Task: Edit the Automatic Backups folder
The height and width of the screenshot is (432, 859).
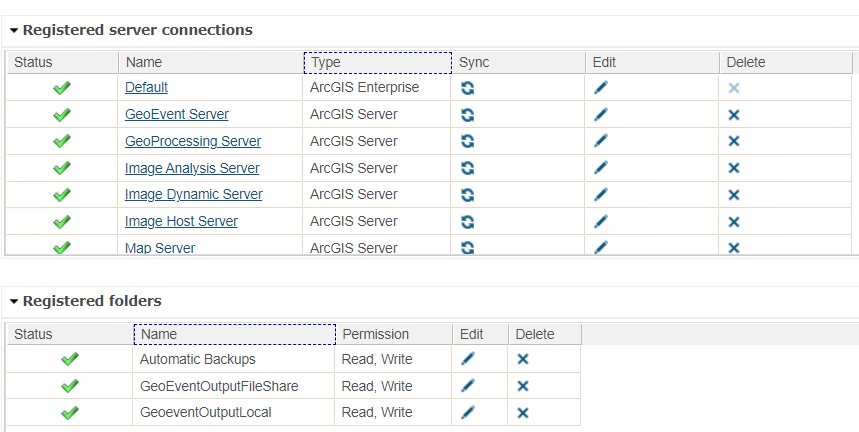Action: [468, 359]
